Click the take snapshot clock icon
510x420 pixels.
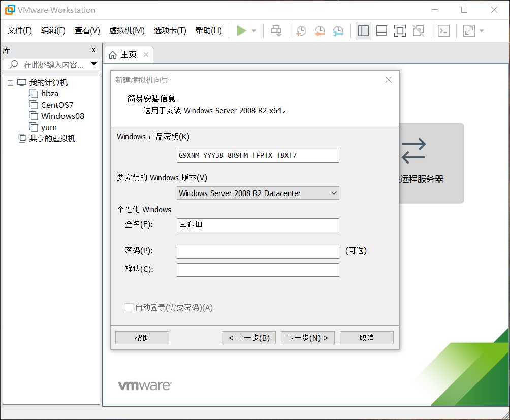click(x=301, y=31)
